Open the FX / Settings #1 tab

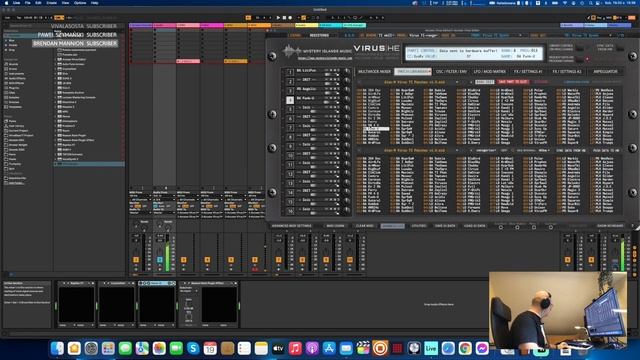(x=528, y=72)
